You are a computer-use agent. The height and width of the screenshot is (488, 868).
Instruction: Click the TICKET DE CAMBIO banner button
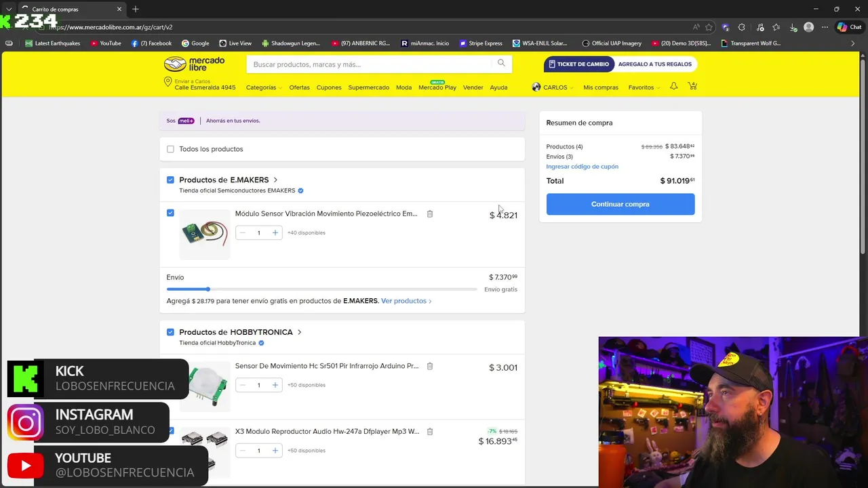(579, 64)
